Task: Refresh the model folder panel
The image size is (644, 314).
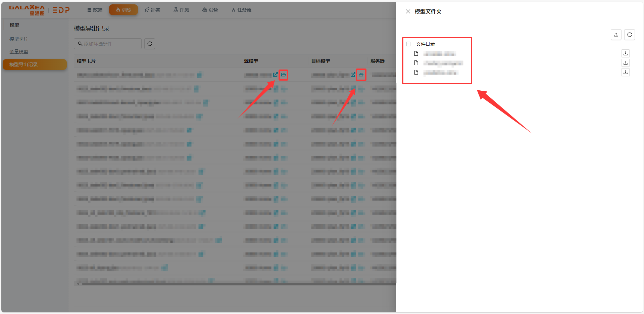Action: coord(629,35)
